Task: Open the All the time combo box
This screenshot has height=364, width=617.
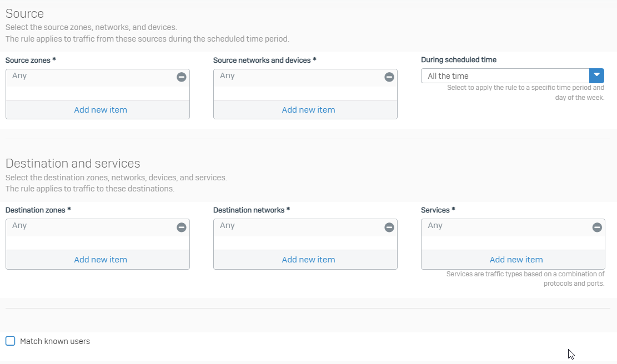Action: point(505,76)
